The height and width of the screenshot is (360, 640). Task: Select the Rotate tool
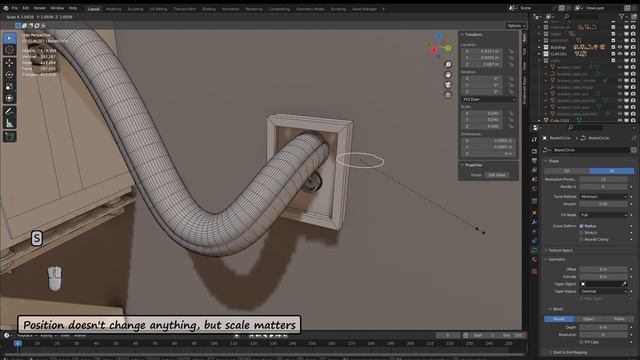coord(9,75)
